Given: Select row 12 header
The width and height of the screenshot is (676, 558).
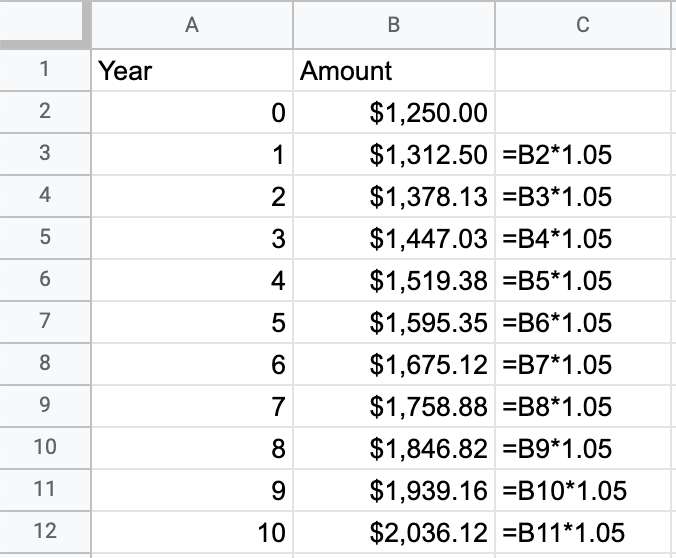Looking at the screenshot, I should (x=45, y=532).
